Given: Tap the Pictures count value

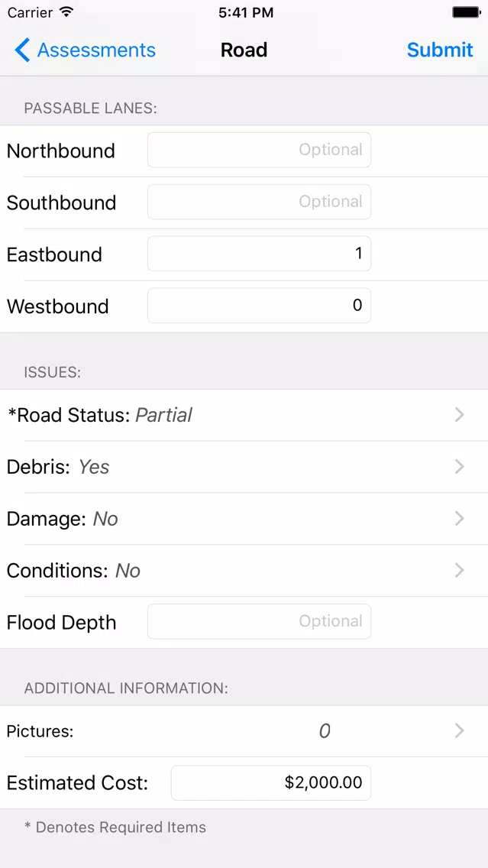Looking at the screenshot, I should pyautogui.click(x=325, y=731).
